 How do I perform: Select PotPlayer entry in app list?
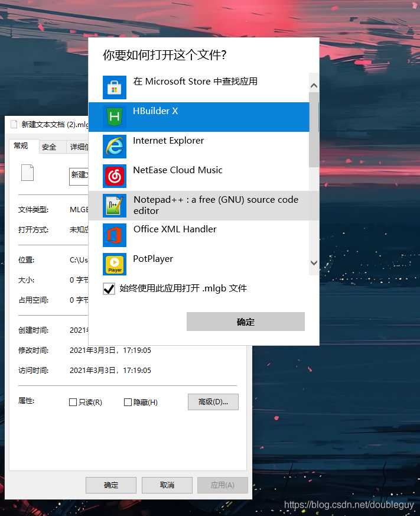click(x=198, y=263)
